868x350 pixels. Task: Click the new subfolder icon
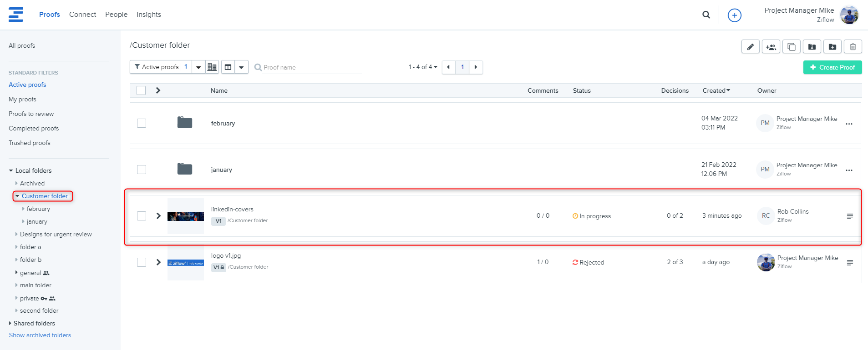pyautogui.click(x=832, y=47)
